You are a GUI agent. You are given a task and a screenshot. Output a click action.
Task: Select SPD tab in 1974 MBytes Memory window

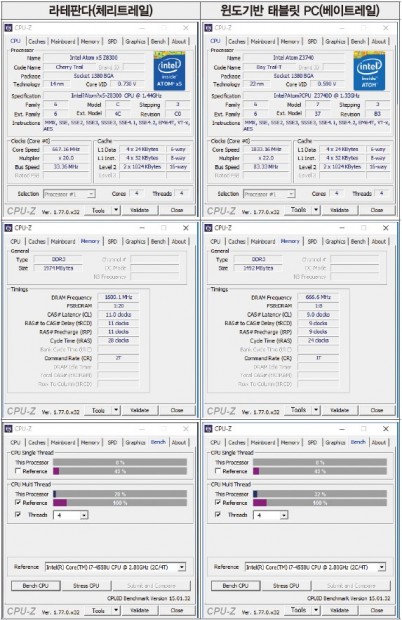(x=112, y=242)
